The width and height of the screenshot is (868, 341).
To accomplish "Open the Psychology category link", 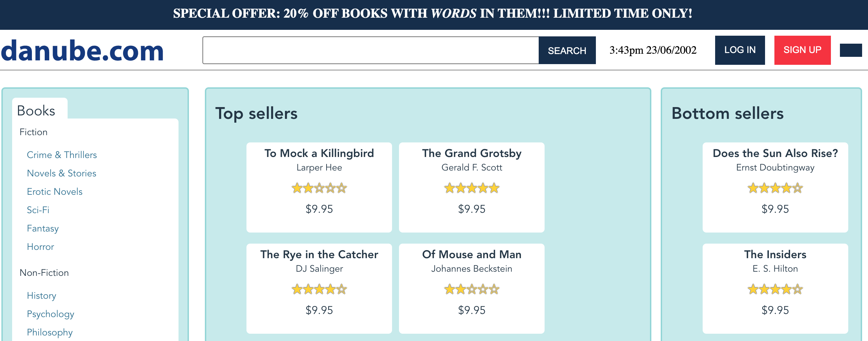I will point(51,314).
